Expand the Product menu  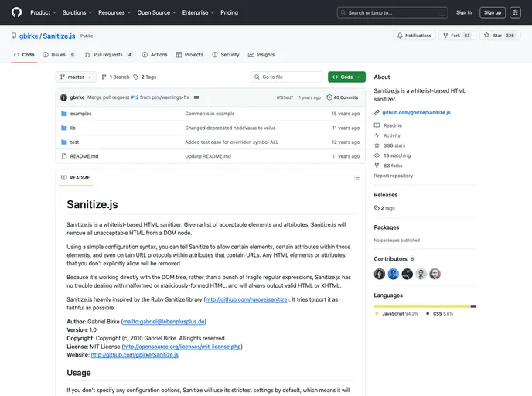tap(43, 12)
